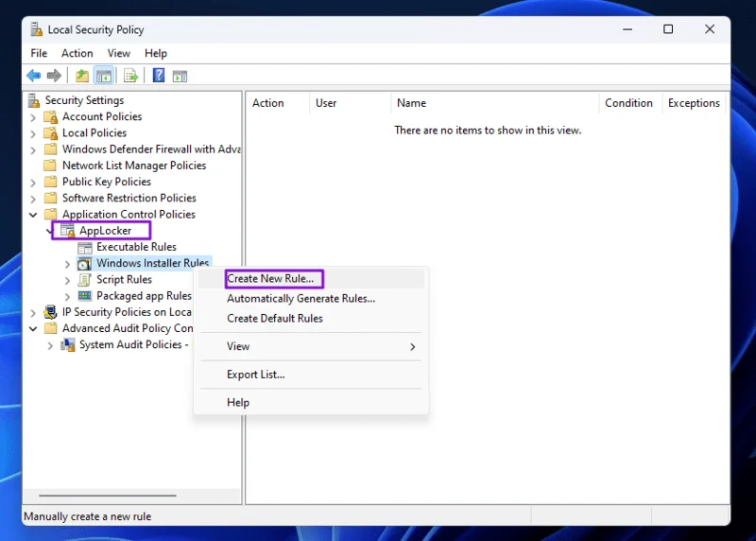Toggle the Show/Hide Action Pane icon
This screenshot has width=756, height=541.
[x=180, y=76]
